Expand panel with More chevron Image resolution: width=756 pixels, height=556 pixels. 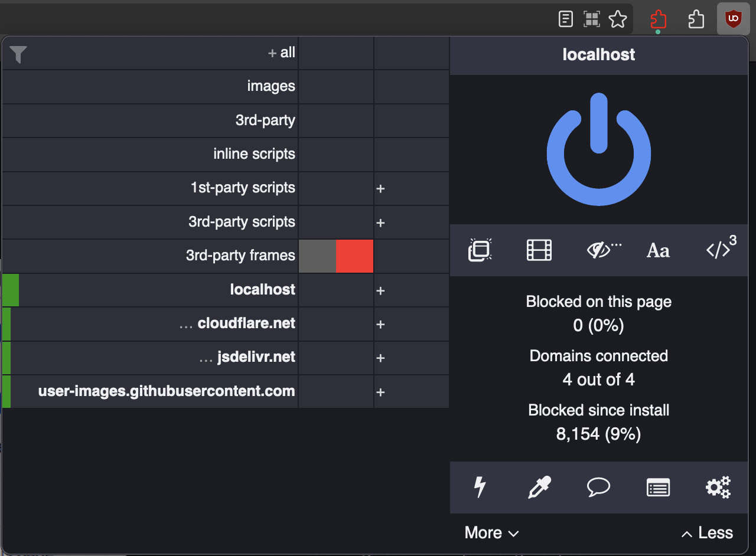[x=491, y=533]
